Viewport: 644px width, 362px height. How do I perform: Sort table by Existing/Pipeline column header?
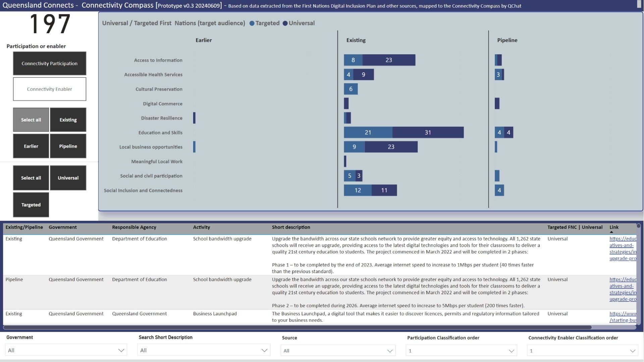click(x=24, y=227)
